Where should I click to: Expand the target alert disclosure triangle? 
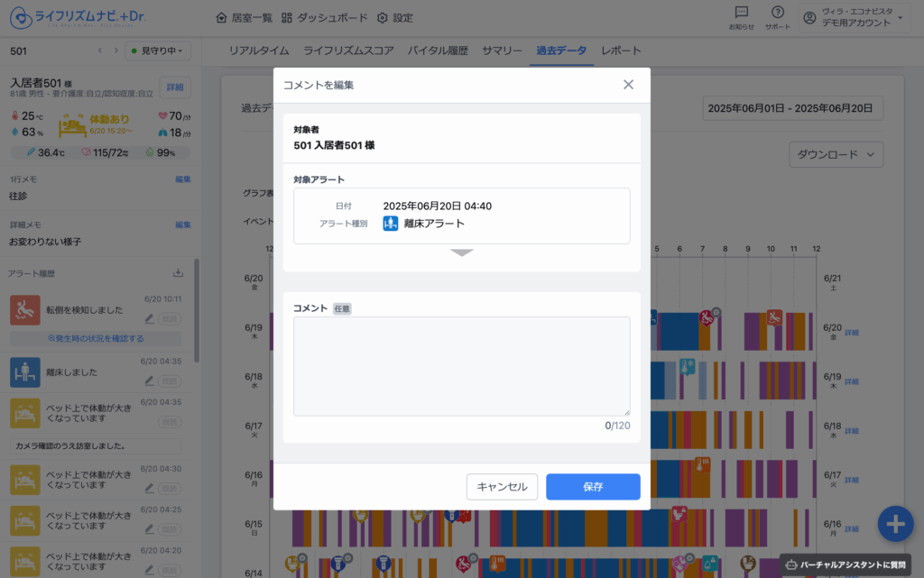pos(461,252)
